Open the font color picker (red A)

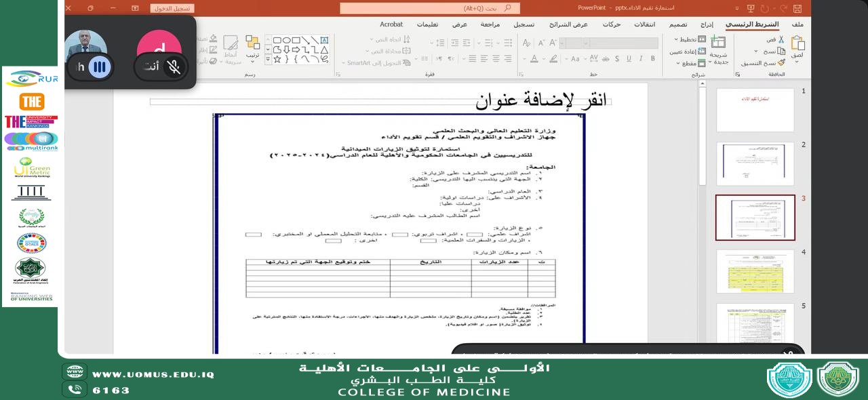[x=534, y=59]
